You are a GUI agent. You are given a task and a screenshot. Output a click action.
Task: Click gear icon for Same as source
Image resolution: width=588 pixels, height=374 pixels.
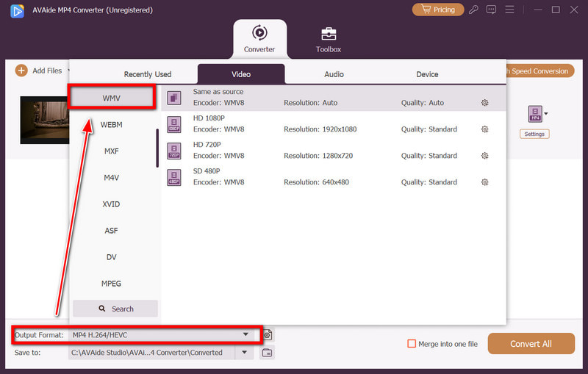point(484,103)
